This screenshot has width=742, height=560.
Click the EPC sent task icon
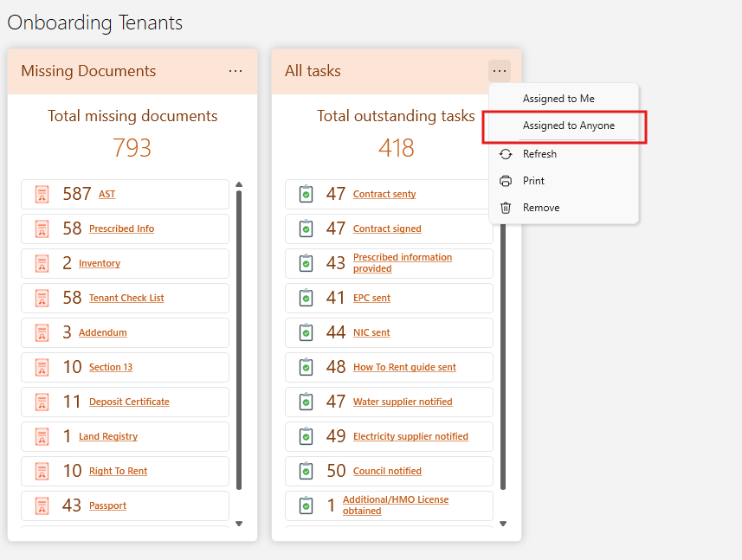click(306, 298)
